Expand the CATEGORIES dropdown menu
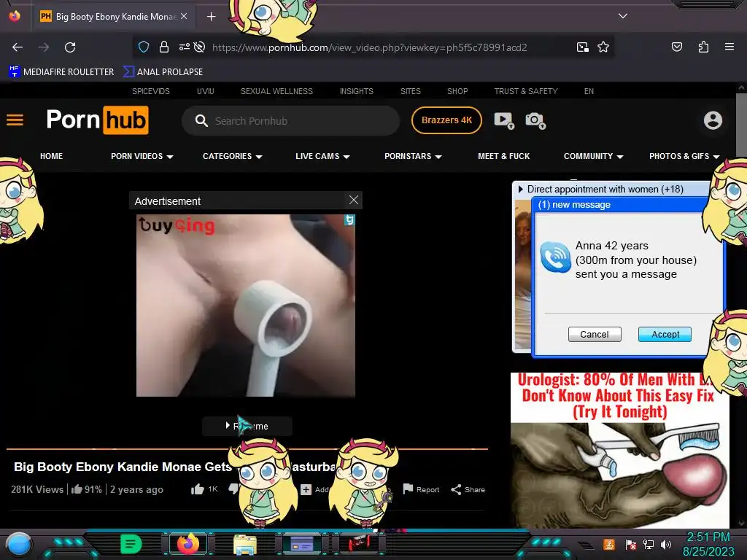The image size is (747, 560). click(x=233, y=156)
